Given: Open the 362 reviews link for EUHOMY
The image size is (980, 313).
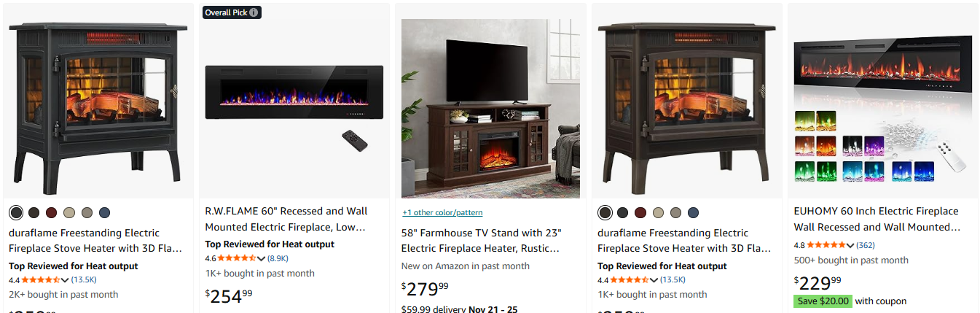Looking at the screenshot, I should pyautogui.click(x=866, y=245).
